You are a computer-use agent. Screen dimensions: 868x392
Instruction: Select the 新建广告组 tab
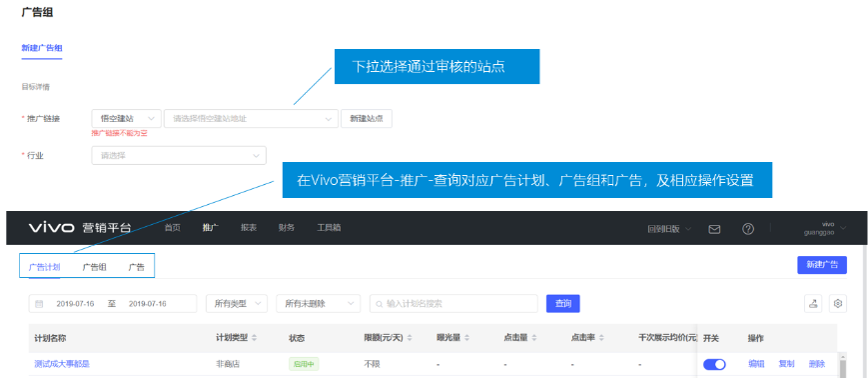pos(42,48)
